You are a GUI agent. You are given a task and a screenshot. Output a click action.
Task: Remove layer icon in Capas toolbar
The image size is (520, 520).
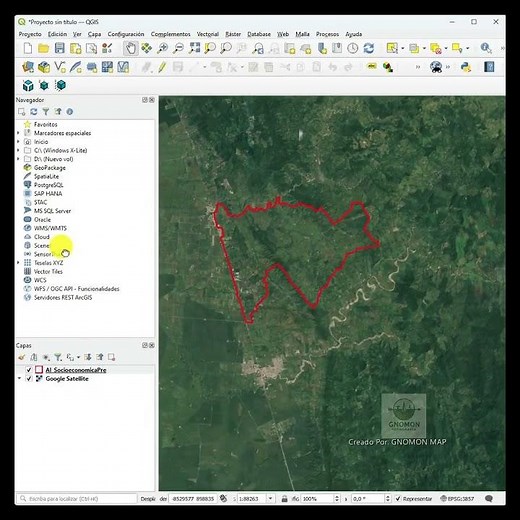coord(111,357)
